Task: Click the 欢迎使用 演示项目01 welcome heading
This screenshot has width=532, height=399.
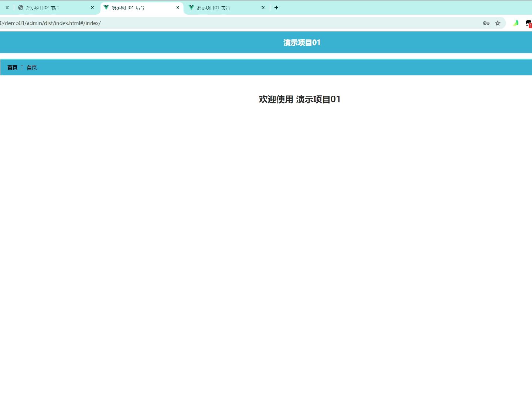Action: [300, 99]
